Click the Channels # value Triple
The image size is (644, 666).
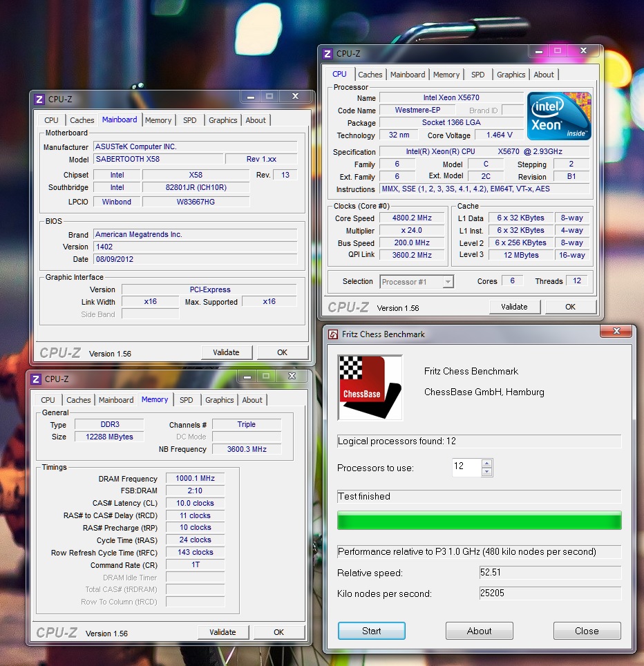click(247, 424)
